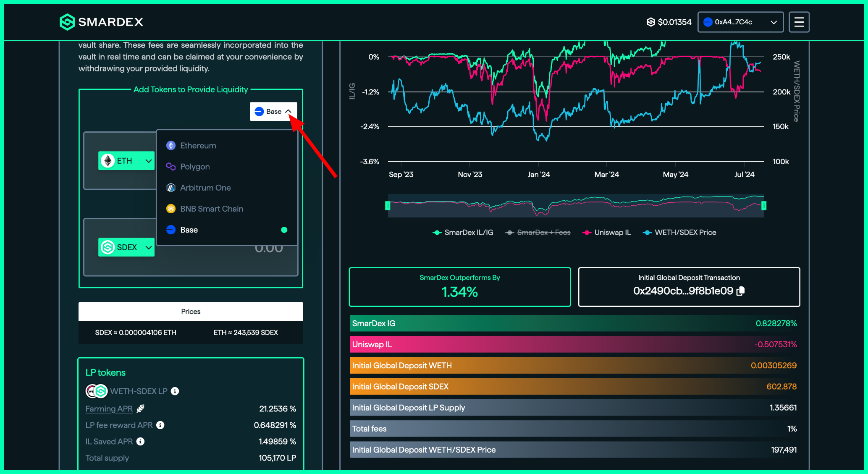The width and height of the screenshot is (868, 474).
Task: Click the WETH-SDEX LP pair token icon
Action: tap(97, 391)
